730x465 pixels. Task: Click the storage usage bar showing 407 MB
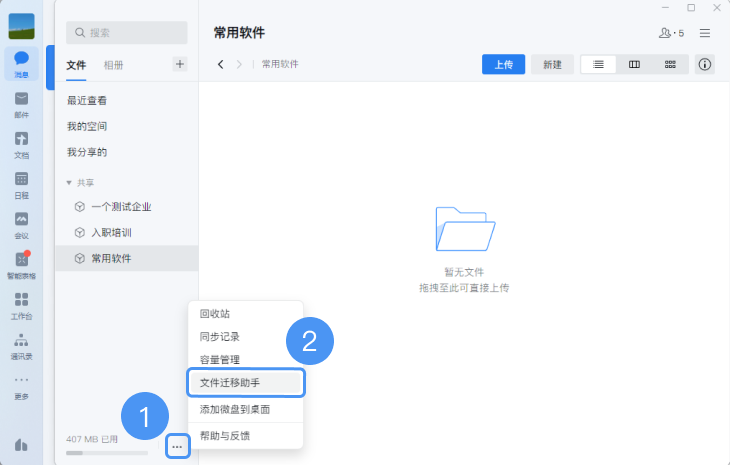(106, 452)
